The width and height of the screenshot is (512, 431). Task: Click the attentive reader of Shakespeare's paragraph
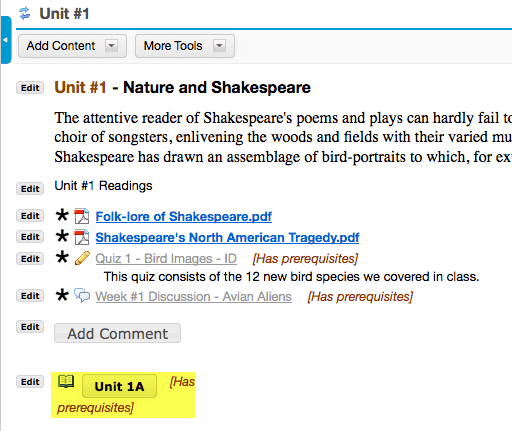283,137
